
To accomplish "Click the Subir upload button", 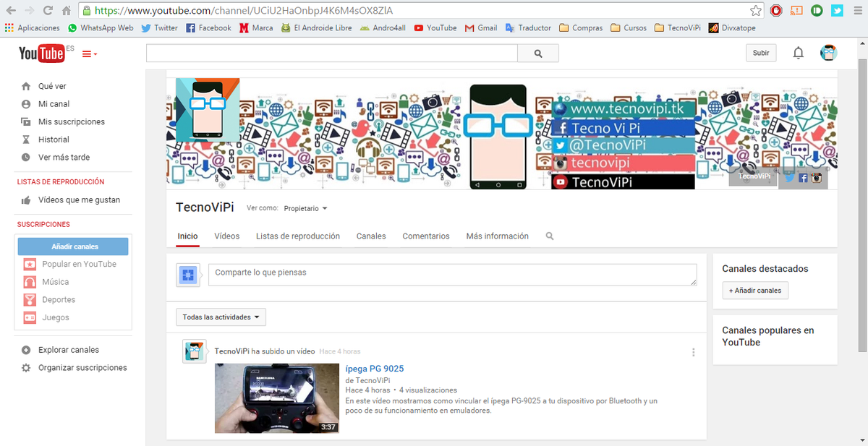I will [x=761, y=53].
